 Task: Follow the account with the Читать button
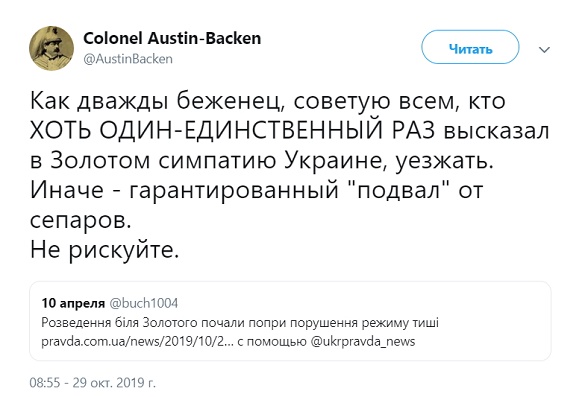[470, 47]
